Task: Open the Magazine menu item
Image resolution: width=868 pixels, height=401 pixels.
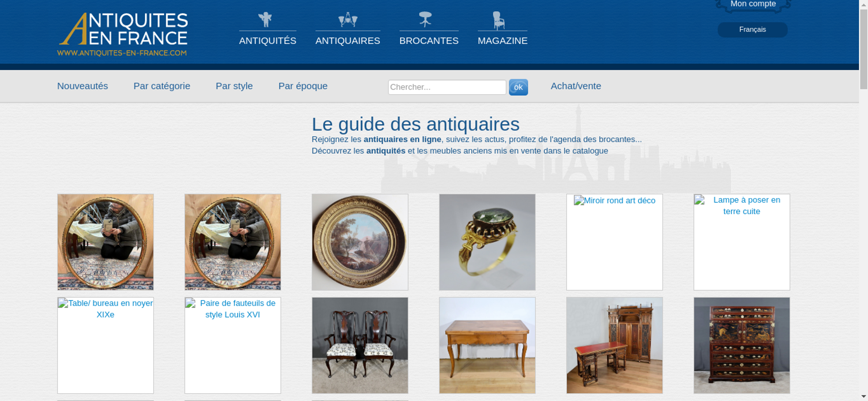Action: click(x=503, y=41)
